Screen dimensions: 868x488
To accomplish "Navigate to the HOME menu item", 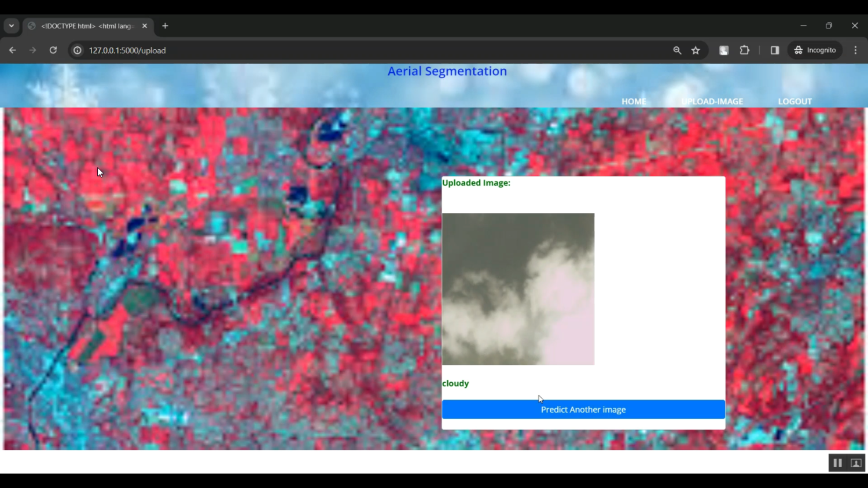I will tap(634, 101).
